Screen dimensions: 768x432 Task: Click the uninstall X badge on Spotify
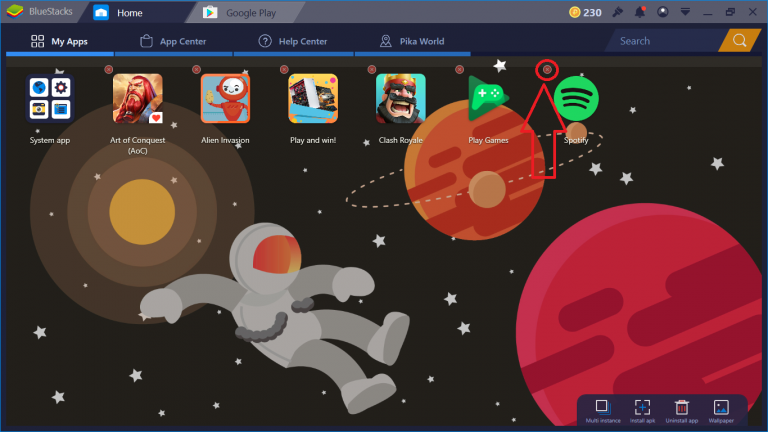pyautogui.click(x=547, y=70)
